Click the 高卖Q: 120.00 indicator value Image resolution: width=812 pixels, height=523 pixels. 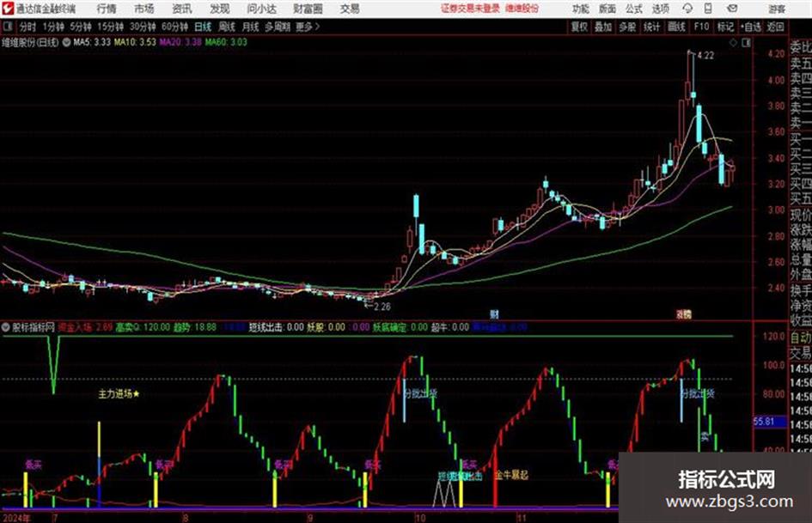pos(143,327)
